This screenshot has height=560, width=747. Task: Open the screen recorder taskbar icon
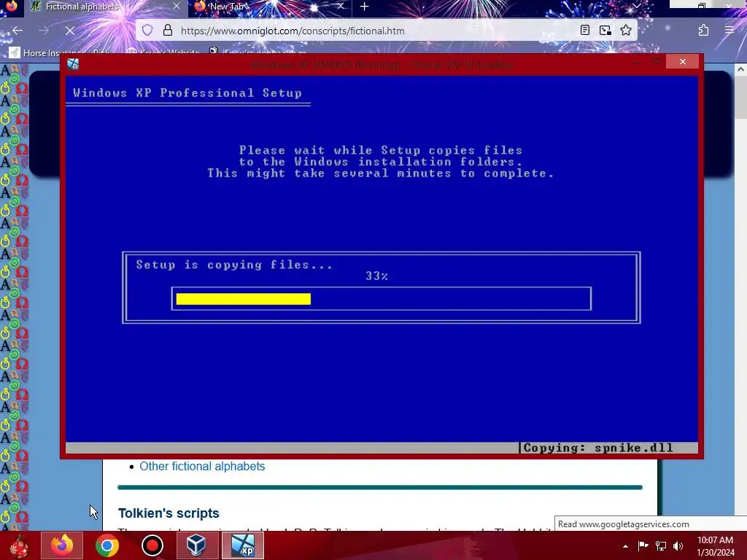pyautogui.click(x=152, y=545)
